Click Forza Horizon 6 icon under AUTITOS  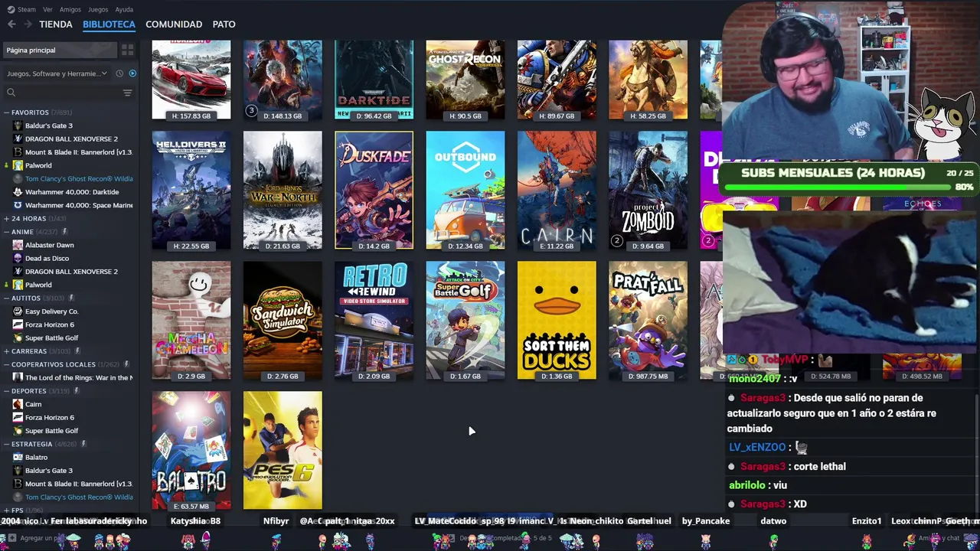point(18,324)
